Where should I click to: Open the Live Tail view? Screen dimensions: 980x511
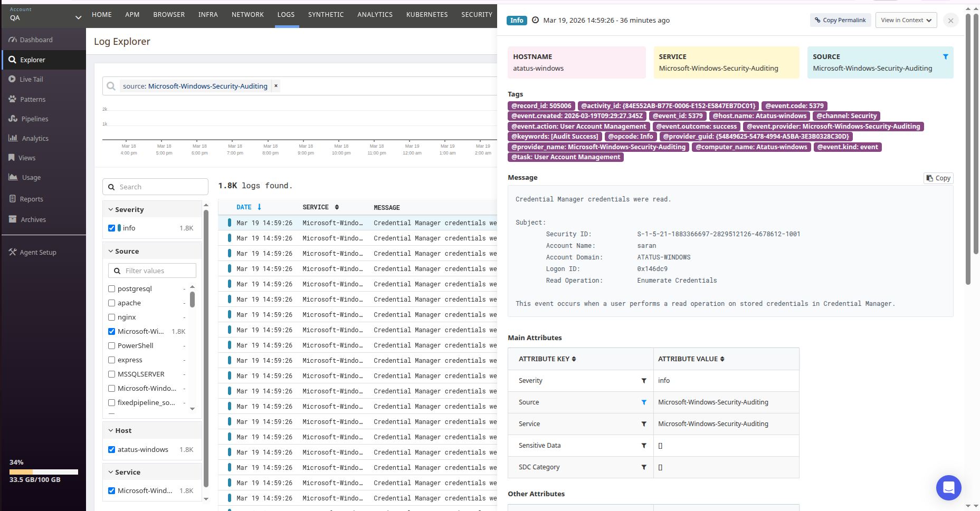(x=31, y=79)
